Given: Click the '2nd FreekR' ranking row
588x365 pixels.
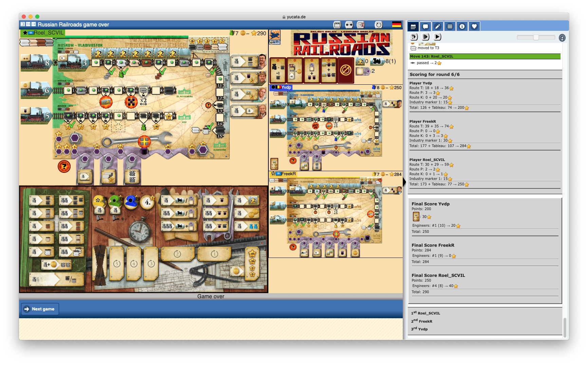Looking at the screenshot, I should 421,321.
